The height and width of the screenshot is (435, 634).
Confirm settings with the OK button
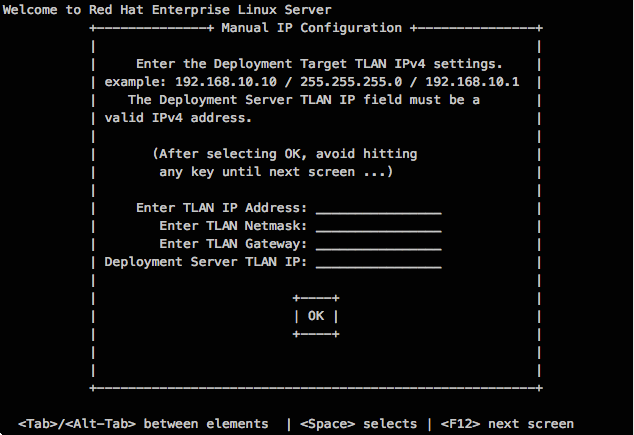316,316
